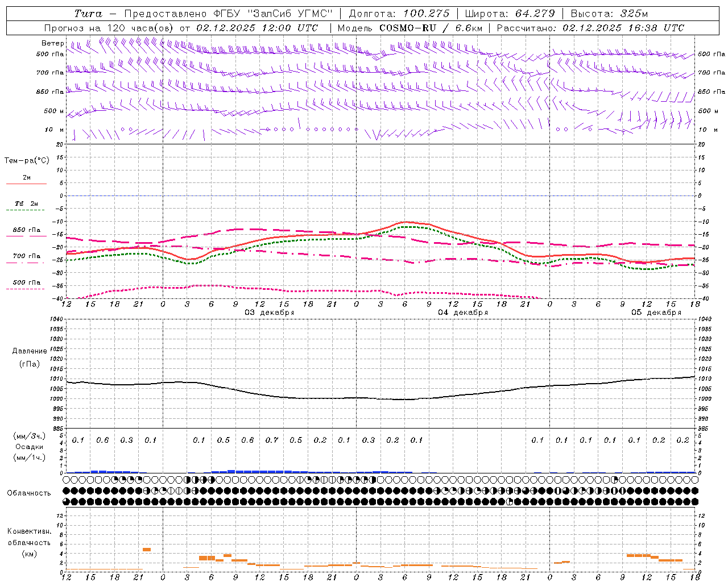Click the '(км)' unit label for convective cloud

click(29, 554)
